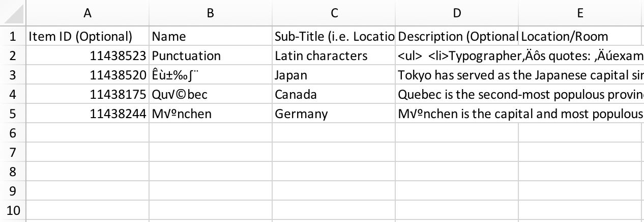The image size is (644, 222).
Task: Select row 5 header
Action: [x=13, y=114]
